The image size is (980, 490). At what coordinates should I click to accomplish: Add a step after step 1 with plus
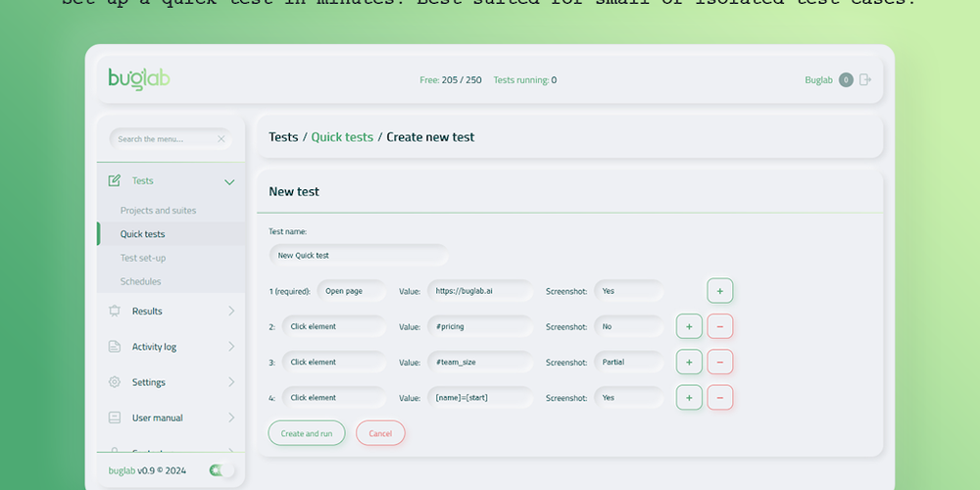[x=720, y=291]
